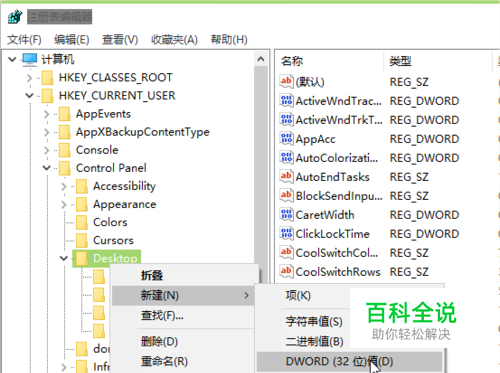Open the 查看(V) menu

click(x=120, y=40)
